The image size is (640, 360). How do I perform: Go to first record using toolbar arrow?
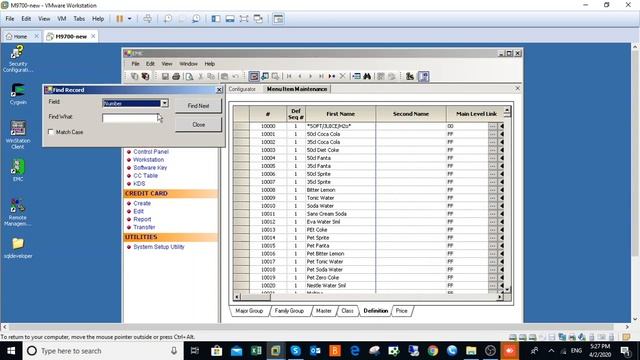coord(289,76)
